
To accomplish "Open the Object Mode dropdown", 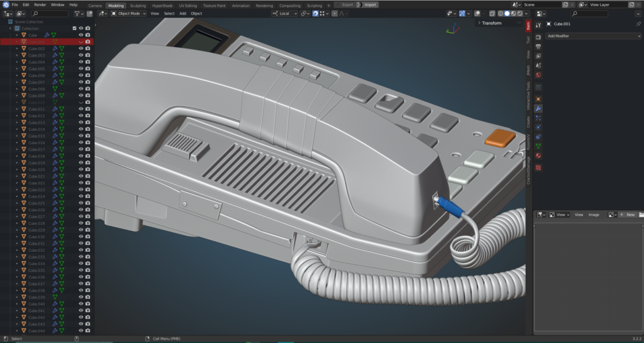I will [x=129, y=13].
